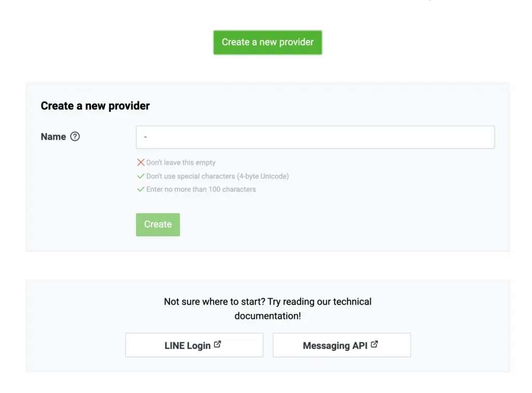Open the Messaging API documentation link
Viewport: 532px width, 393px height.
pyautogui.click(x=342, y=345)
